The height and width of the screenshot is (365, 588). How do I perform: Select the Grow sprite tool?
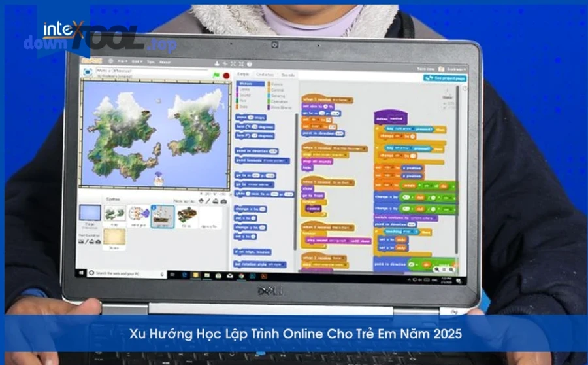click(x=233, y=64)
